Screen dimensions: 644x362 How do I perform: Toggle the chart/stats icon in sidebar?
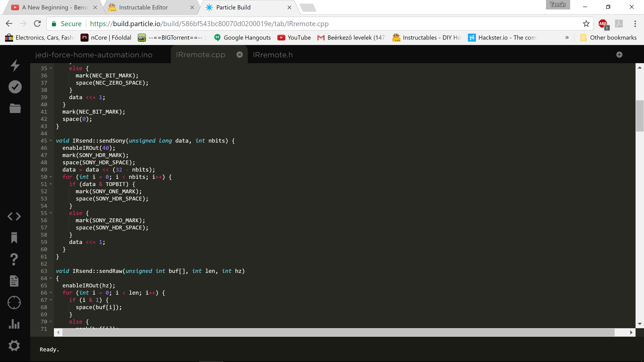tap(15, 324)
